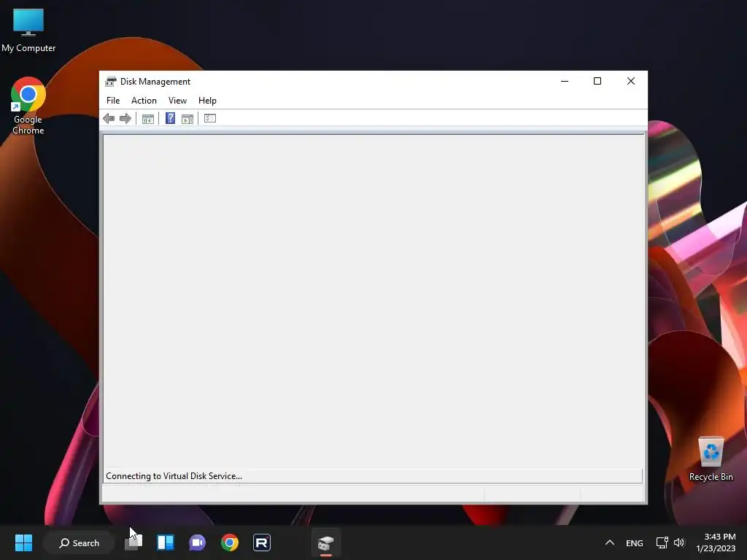Open the Help question-mark toolbar icon
The image size is (747, 560).
coord(170,118)
